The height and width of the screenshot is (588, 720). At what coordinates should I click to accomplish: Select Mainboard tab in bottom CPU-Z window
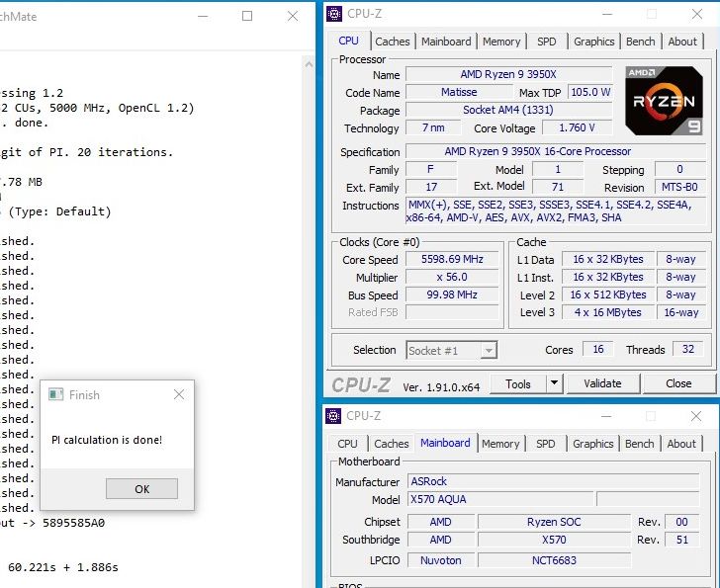point(445,443)
